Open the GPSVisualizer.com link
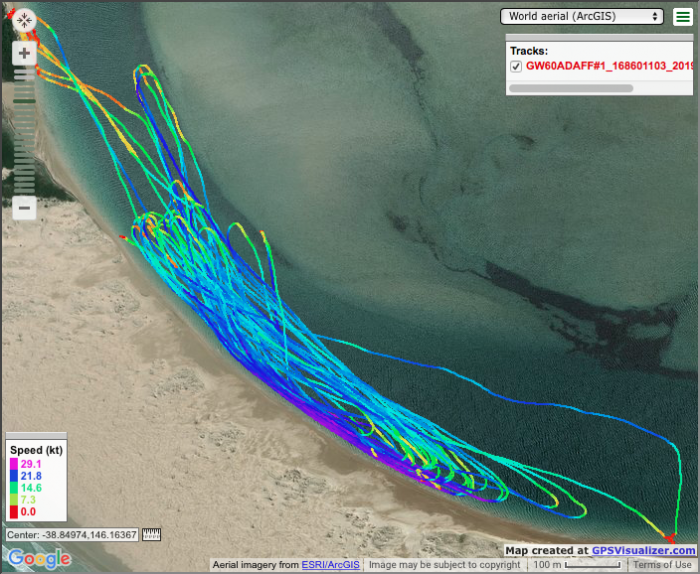Viewport: 700px width, 574px height. pyautogui.click(x=642, y=550)
